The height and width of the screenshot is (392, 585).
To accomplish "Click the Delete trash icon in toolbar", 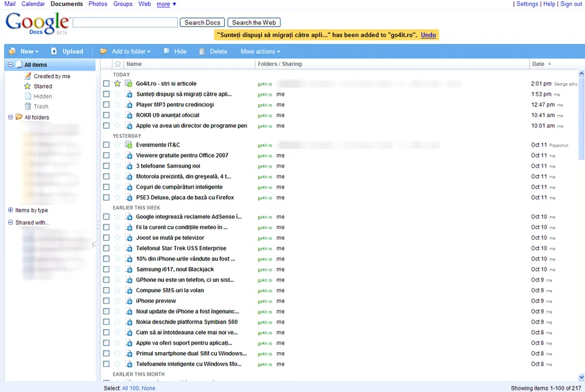I will point(202,52).
